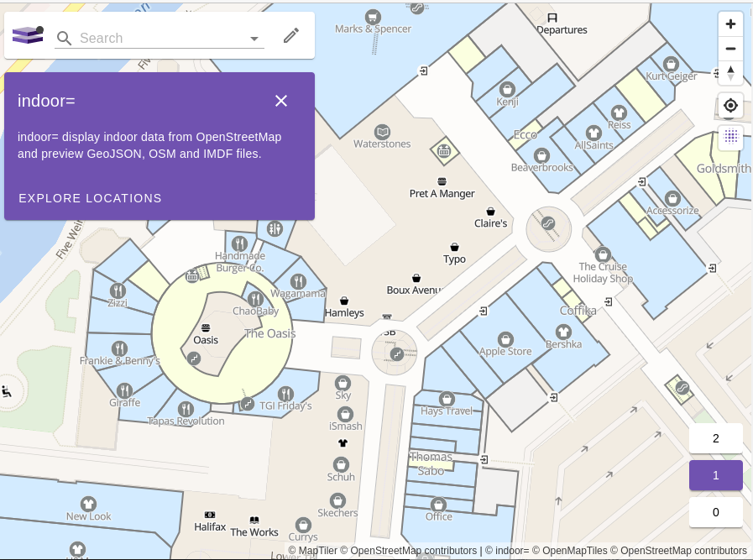
Task: Click the purple indoor= logo icon
Action: pos(28,35)
